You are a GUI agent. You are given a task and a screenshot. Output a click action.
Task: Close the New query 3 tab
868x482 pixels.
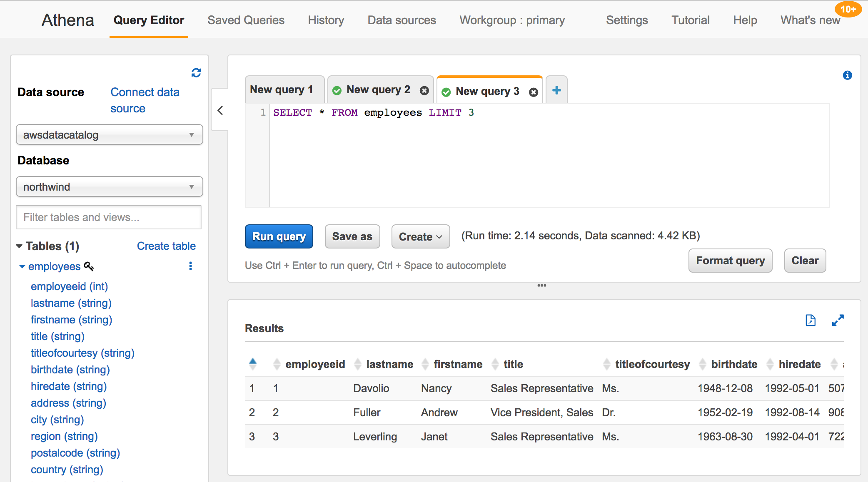[x=533, y=92]
